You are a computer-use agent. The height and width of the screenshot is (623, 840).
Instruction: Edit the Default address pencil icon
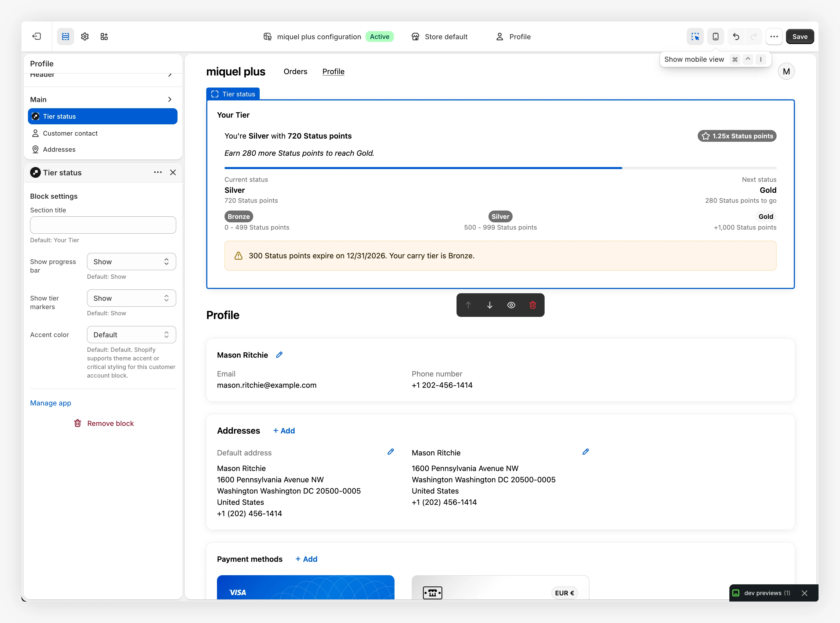coord(391,452)
